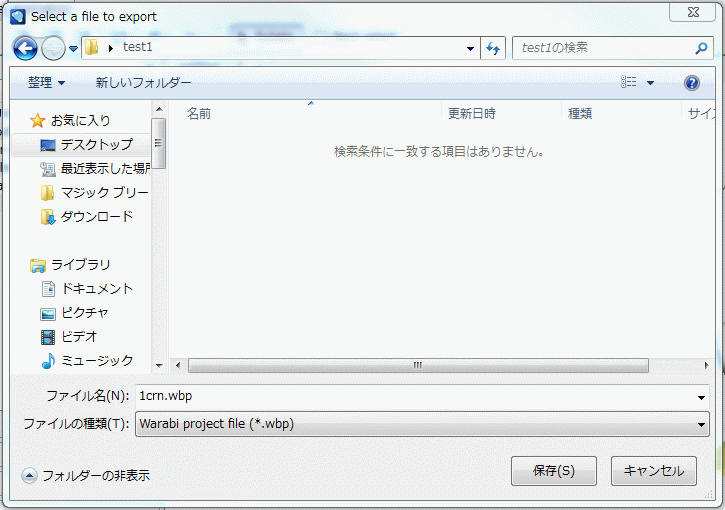The width and height of the screenshot is (725, 510).
Task: Open the ダウンロード folder in sidebar
Action: point(96,217)
